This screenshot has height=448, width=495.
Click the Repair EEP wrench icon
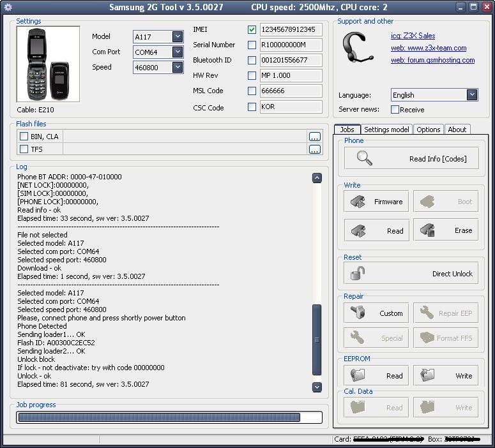point(427,312)
